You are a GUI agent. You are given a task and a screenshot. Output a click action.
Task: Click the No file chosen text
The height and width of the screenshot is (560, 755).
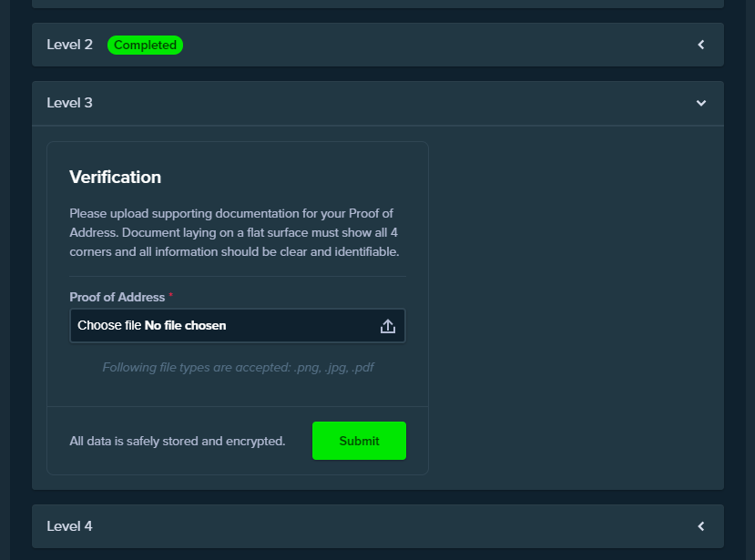click(186, 325)
